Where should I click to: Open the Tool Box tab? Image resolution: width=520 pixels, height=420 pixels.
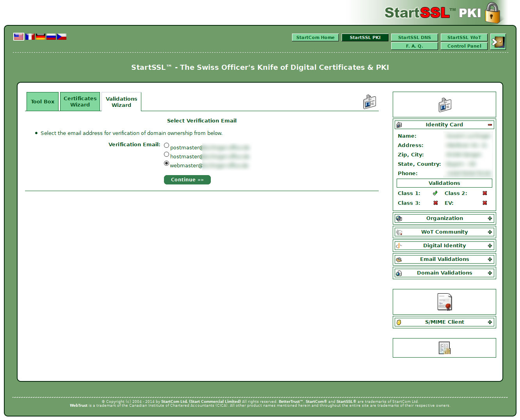coord(43,101)
